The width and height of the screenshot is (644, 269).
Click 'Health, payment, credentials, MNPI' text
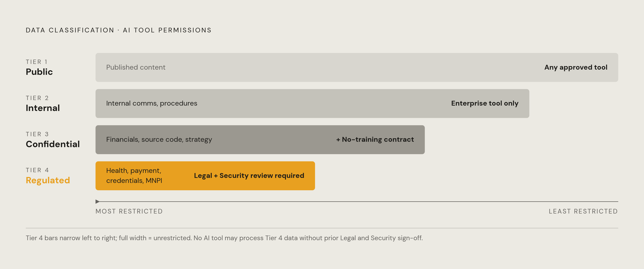(x=134, y=175)
